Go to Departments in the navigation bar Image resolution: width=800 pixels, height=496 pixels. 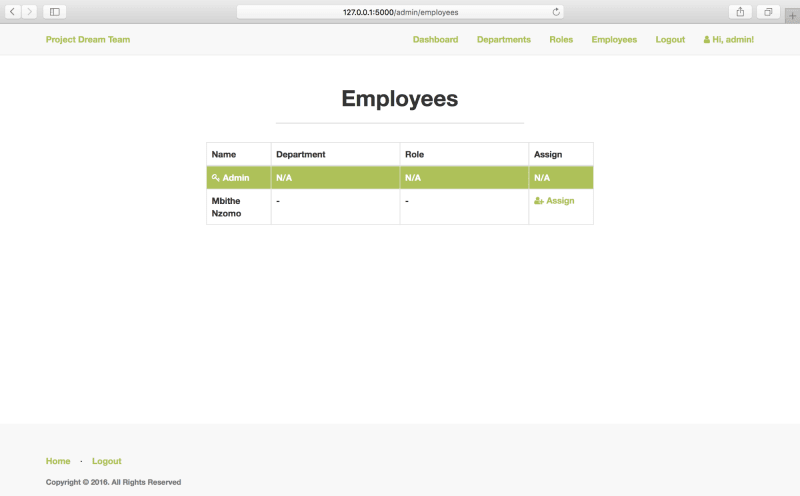click(x=504, y=40)
